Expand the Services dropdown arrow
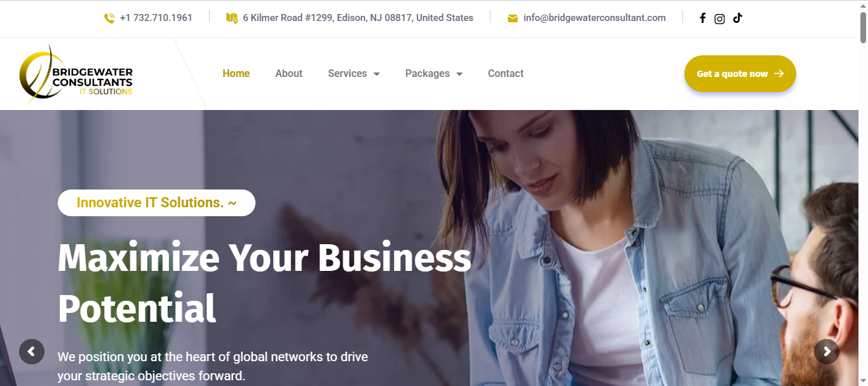This screenshot has height=386, width=868. pos(376,74)
